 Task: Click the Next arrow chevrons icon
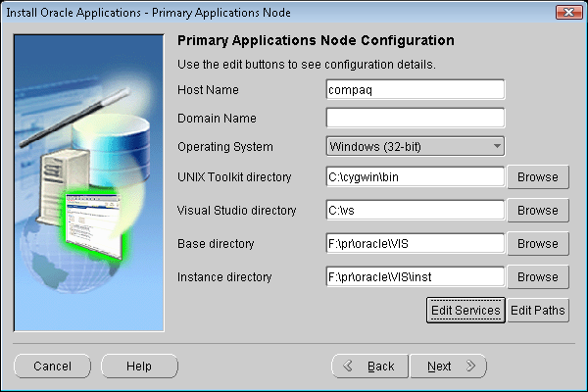(x=470, y=367)
